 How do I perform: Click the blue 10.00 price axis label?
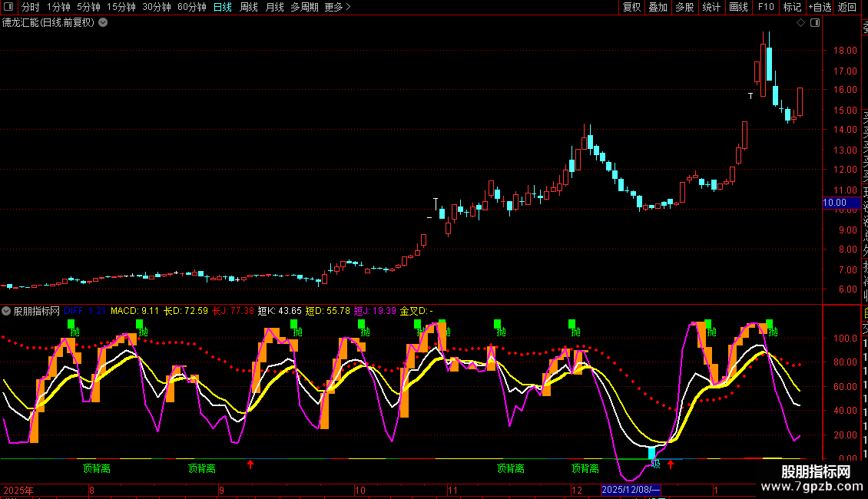[x=834, y=203]
